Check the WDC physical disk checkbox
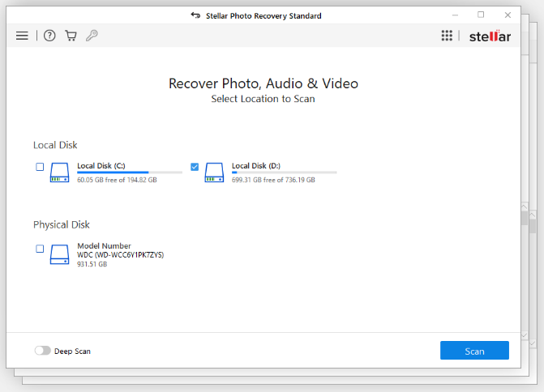This screenshot has width=544, height=392. (x=40, y=249)
